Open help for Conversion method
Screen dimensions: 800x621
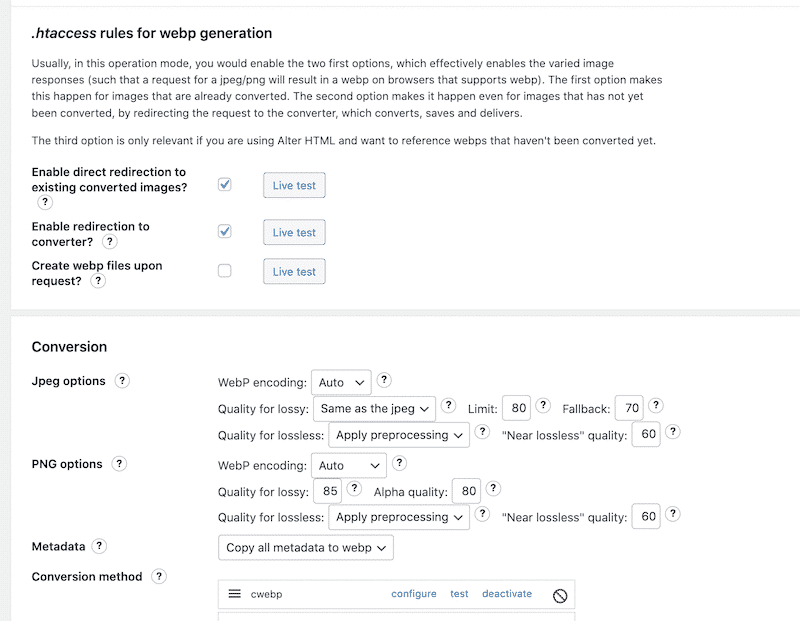(x=159, y=577)
